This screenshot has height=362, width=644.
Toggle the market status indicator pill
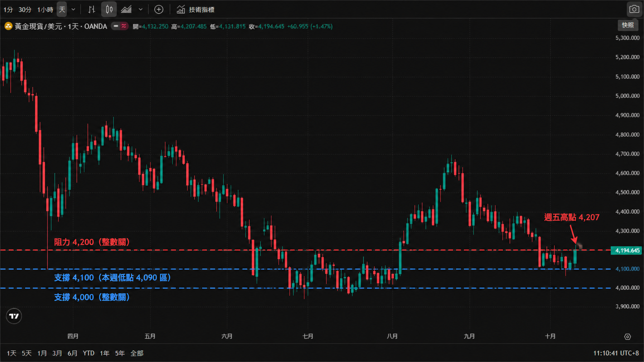pyautogui.click(x=120, y=26)
